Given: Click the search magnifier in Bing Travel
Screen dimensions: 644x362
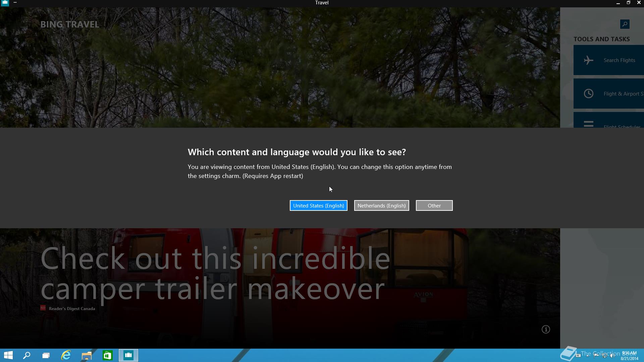Looking at the screenshot, I should click(625, 24).
